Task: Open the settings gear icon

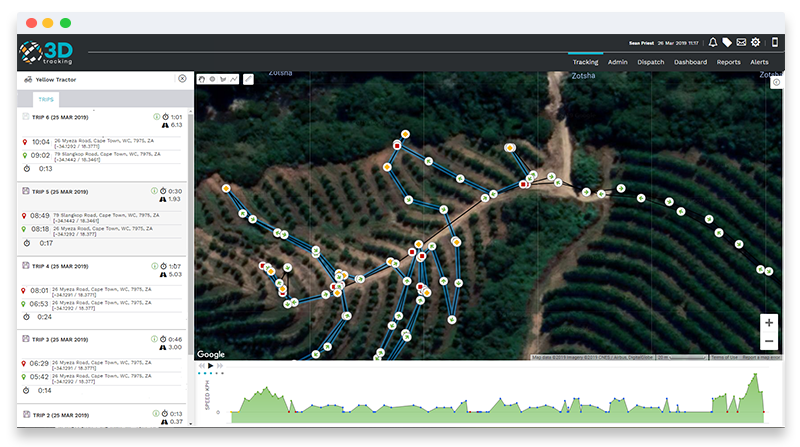Action: tap(756, 43)
